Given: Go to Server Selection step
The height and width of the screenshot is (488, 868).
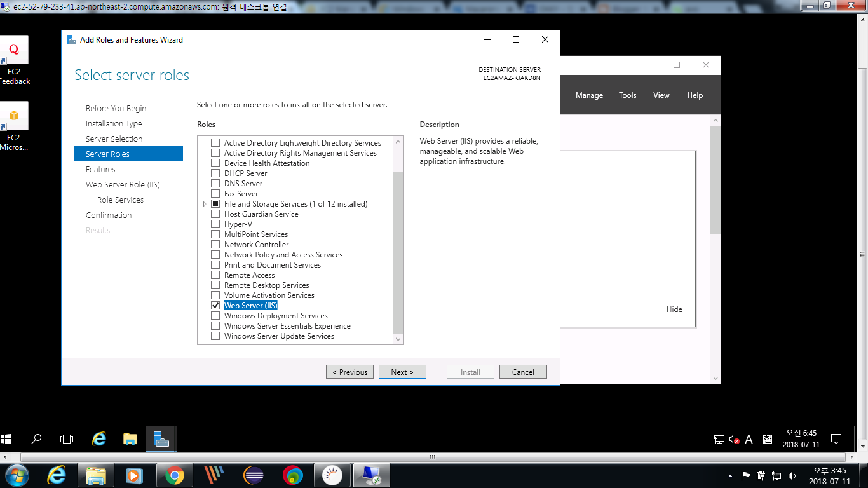Looking at the screenshot, I should [114, 139].
